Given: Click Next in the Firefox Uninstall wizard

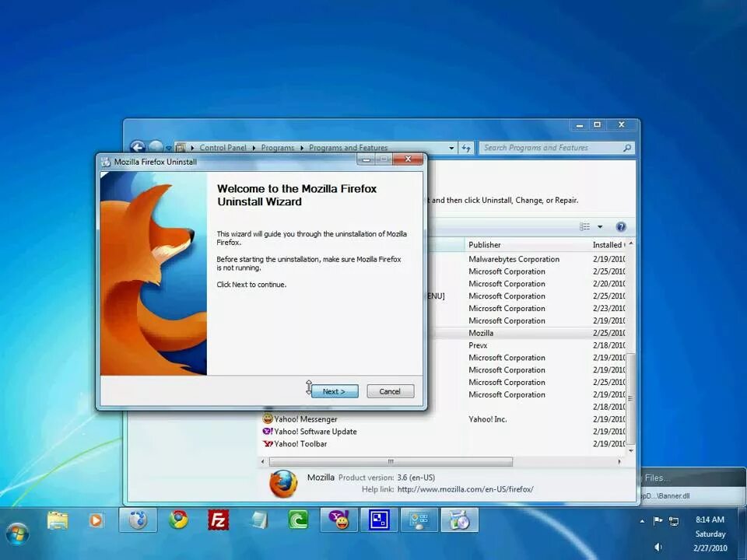Looking at the screenshot, I should pos(335,391).
